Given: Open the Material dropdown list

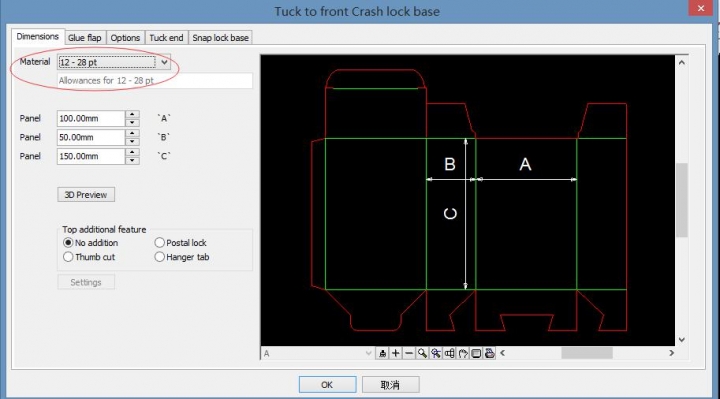Looking at the screenshot, I should pyautogui.click(x=164, y=62).
